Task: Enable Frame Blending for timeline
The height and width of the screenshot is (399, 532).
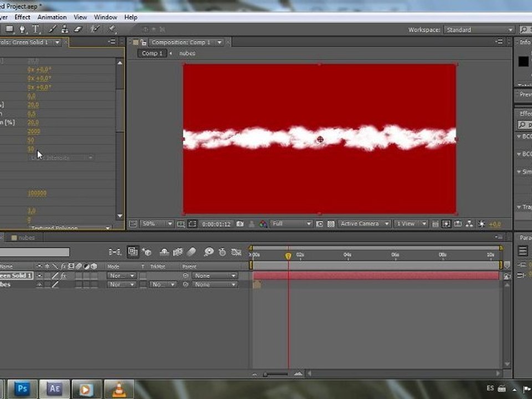Action: 178,252
